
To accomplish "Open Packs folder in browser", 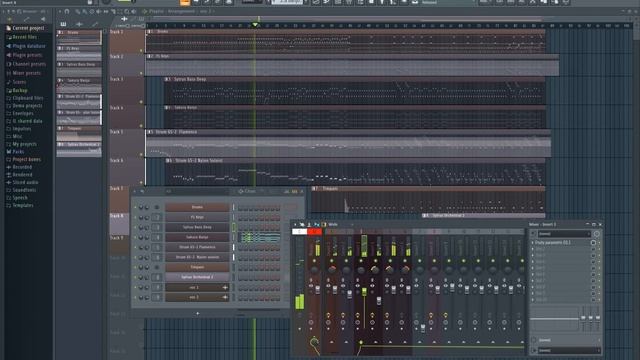I will 15,151.
